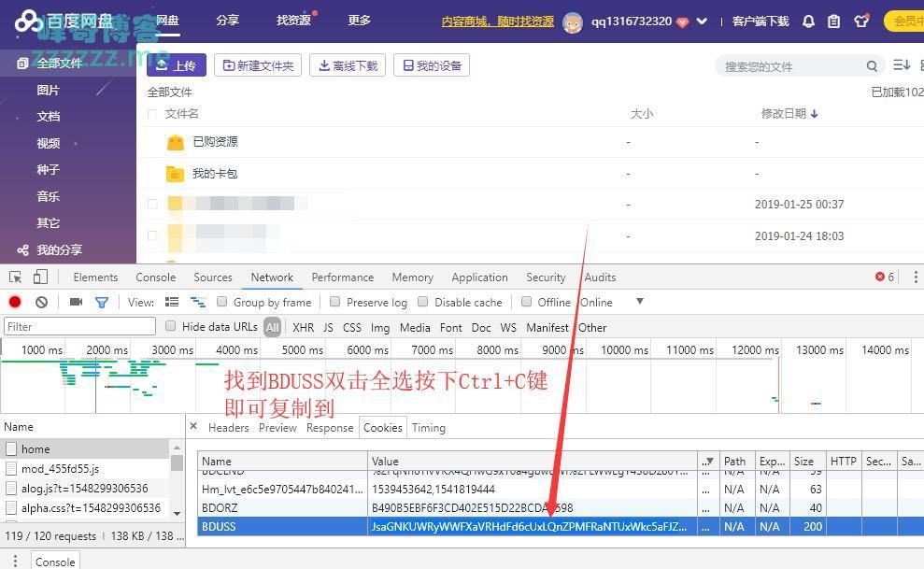Close the request details pane

pyautogui.click(x=193, y=426)
